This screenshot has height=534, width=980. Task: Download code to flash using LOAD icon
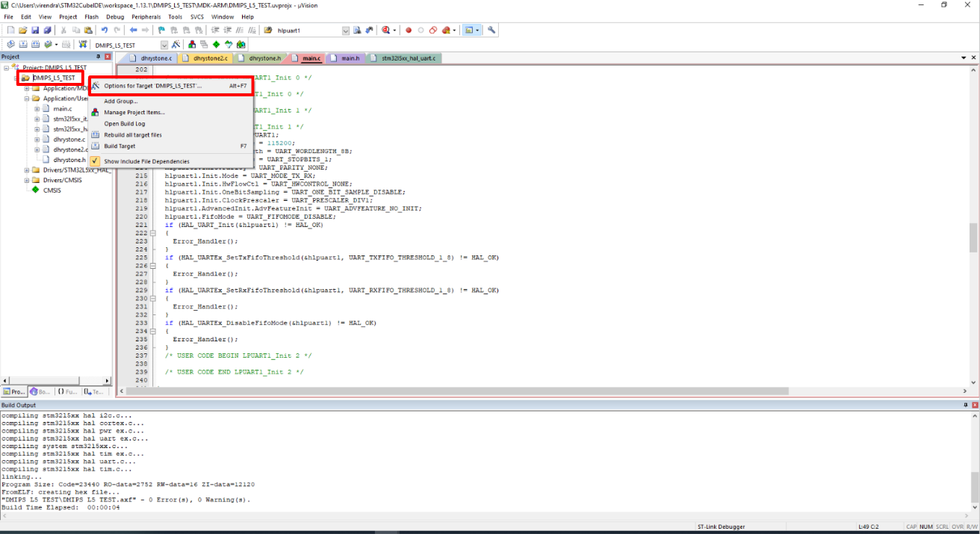(82, 43)
